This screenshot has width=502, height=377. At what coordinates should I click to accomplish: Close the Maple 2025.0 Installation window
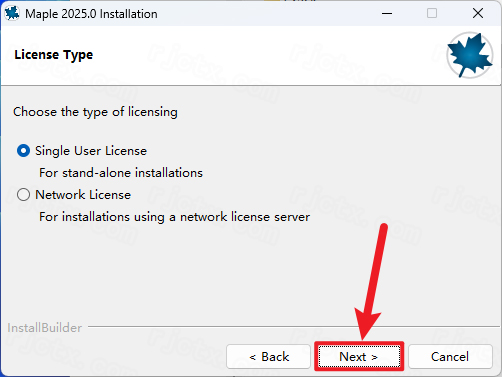[x=478, y=13]
